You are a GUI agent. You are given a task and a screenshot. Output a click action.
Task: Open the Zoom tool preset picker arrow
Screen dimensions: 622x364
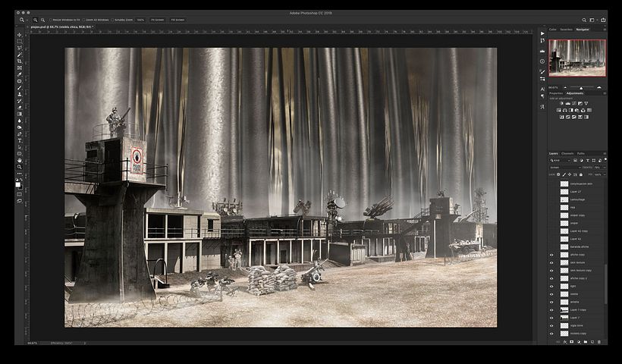[x=27, y=20]
